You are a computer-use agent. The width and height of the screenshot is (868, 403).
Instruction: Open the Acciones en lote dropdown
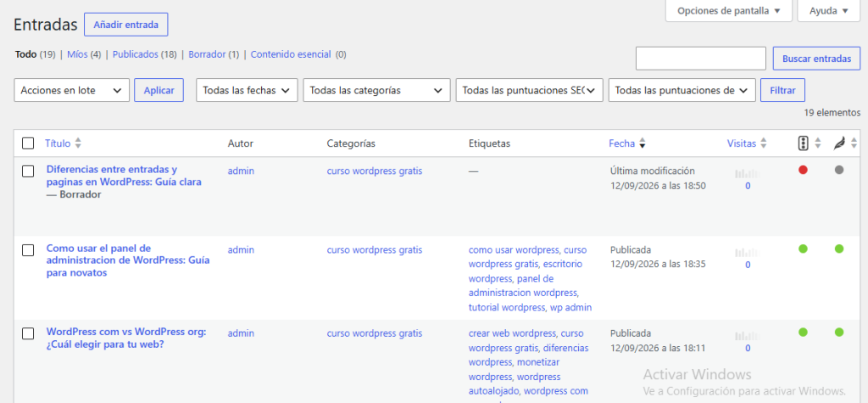71,90
